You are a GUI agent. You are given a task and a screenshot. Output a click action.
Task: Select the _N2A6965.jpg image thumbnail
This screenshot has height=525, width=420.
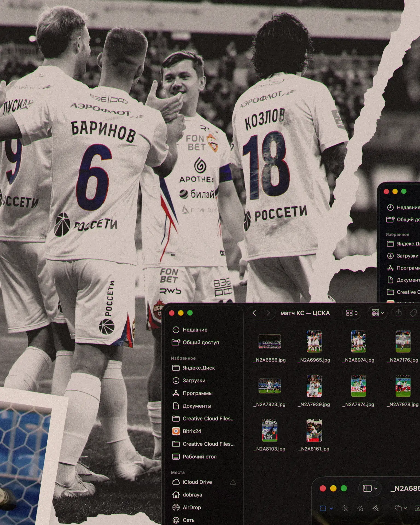point(314,342)
